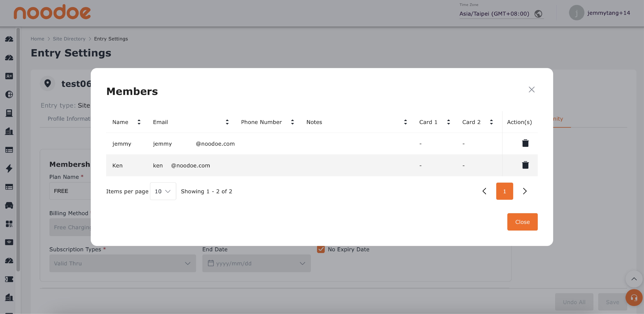The image size is (644, 314).
Task: Open the car sidebar icon
Action: pyautogui.click(x=9, y=205)
